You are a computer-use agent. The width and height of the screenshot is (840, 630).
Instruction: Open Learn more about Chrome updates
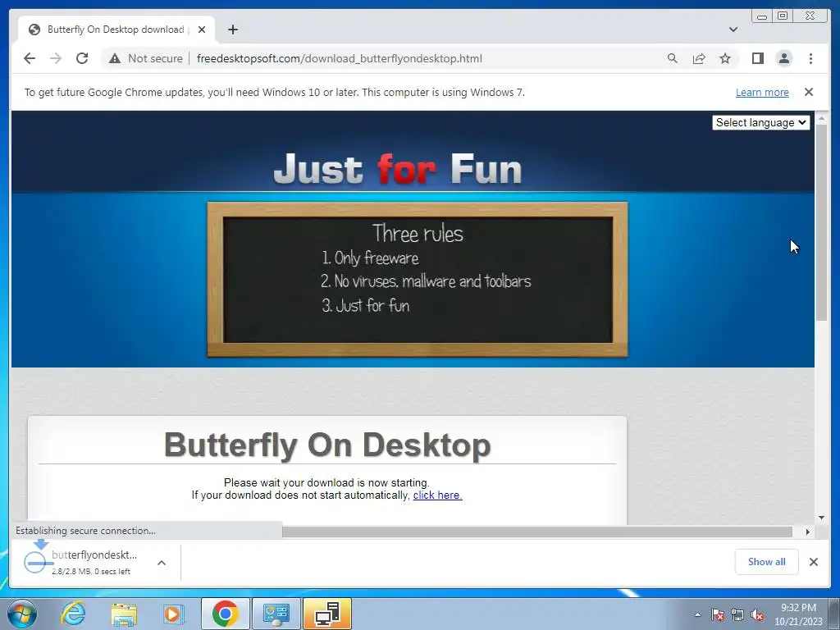point(762,92)
